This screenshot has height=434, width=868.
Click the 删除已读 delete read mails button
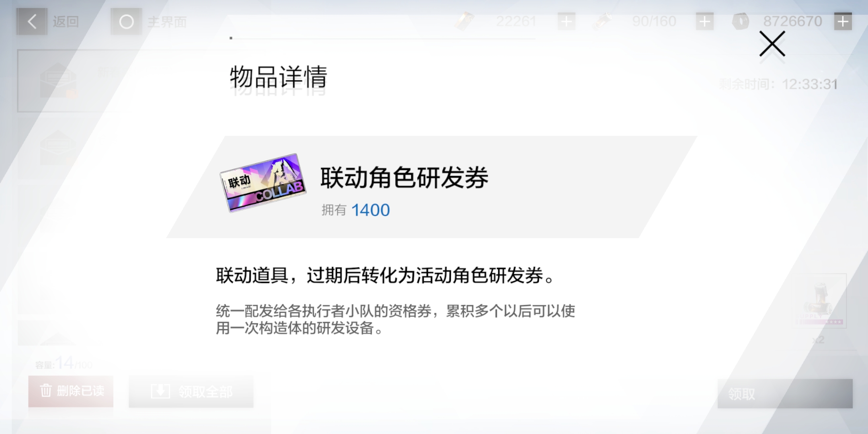pyautogui.click(x=71, y=391)
